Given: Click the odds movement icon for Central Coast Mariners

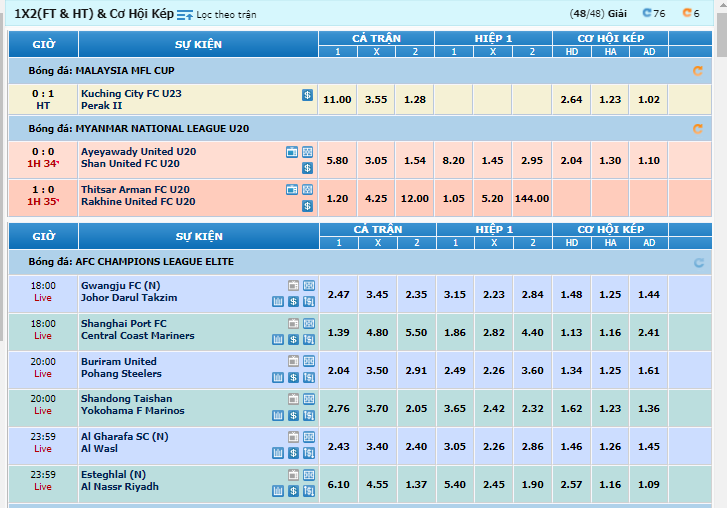Looking at the screenshot, I should [x=309, y=340].
